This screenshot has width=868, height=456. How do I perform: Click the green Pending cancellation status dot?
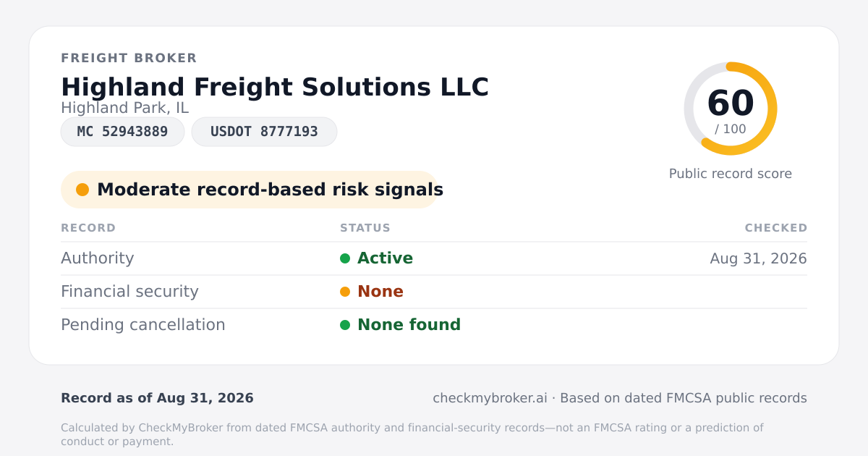[x=345, y=325]
